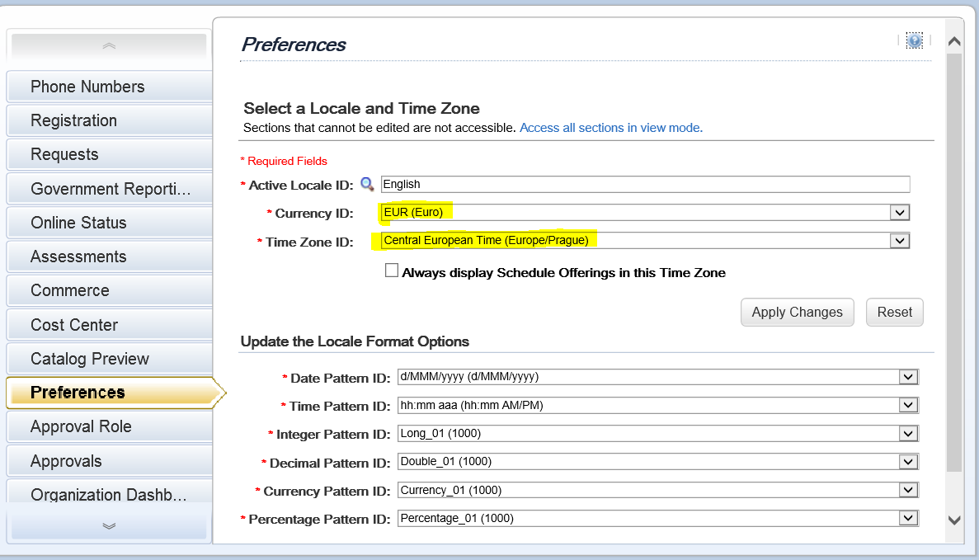The image size is (979, 560).
Task: Click the Apply Changes button
Action: 797,312
